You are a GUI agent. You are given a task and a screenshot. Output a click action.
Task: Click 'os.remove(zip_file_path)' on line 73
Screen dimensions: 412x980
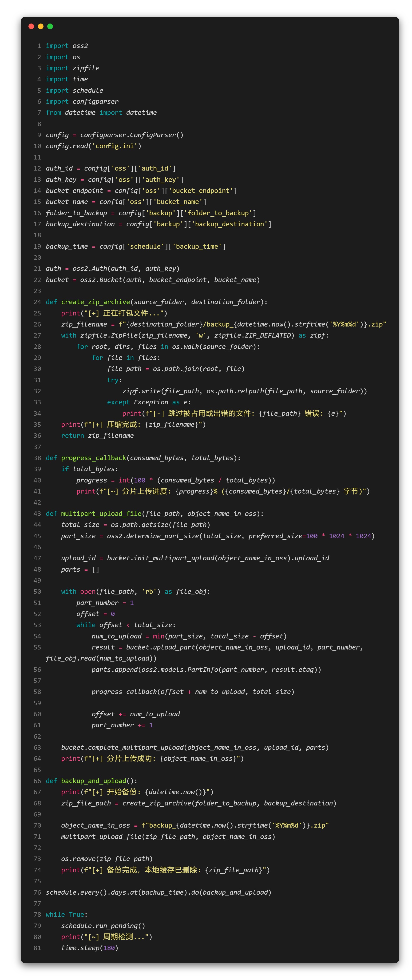(x=107, y=859)
